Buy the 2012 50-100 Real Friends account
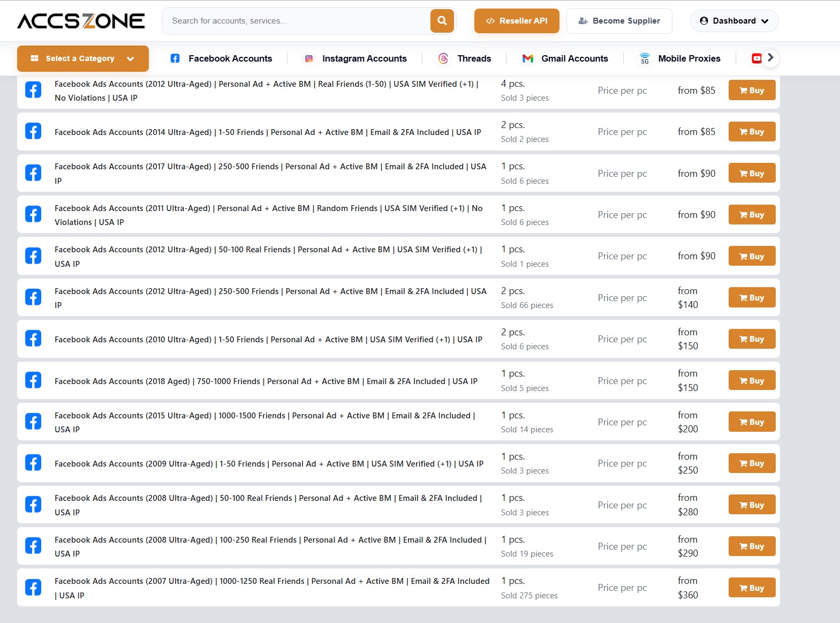The width and height of the screenshot is (840, 623). tap(752, 257)
